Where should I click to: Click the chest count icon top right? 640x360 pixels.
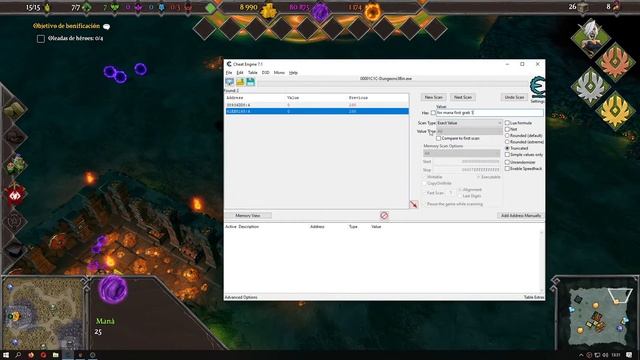click(584, 7)
